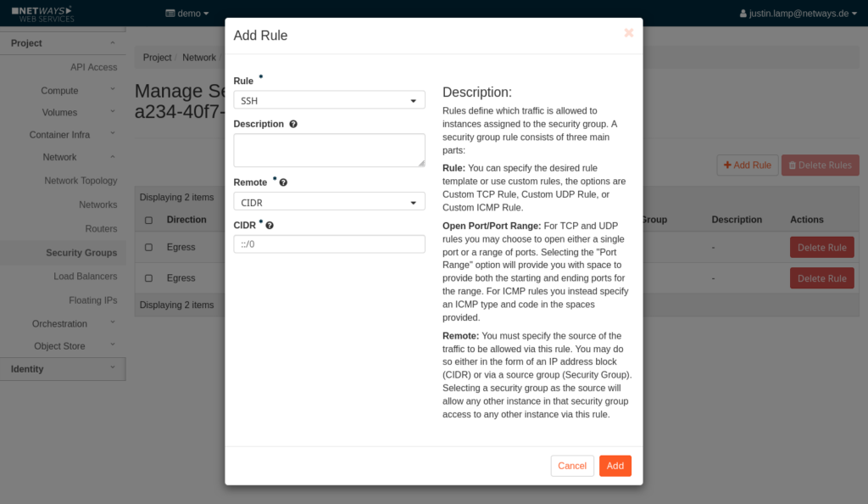The height and width of the screenshot is (504, 868).
Task: Click the NETWAYS Web Services logo
Action: (x=42, y=13)
